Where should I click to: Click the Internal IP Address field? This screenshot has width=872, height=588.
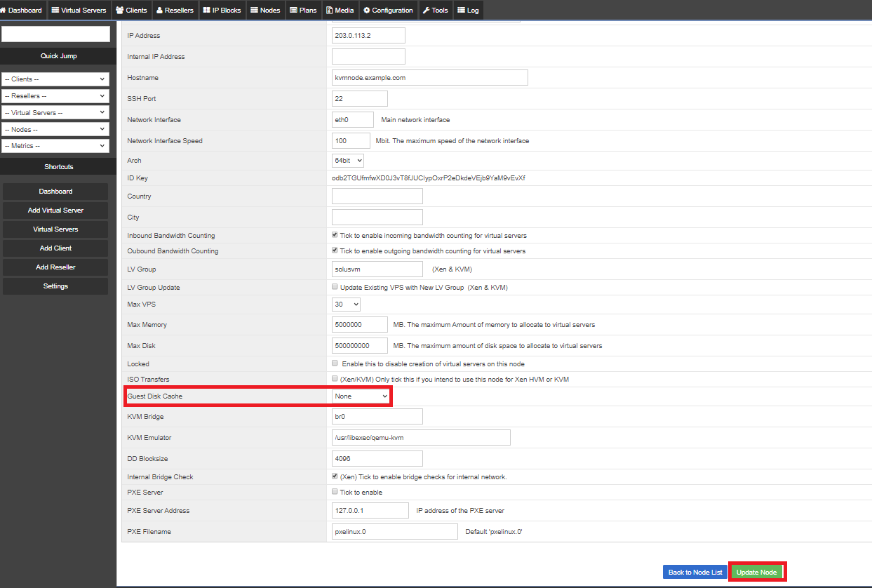[x=368, y=57]
